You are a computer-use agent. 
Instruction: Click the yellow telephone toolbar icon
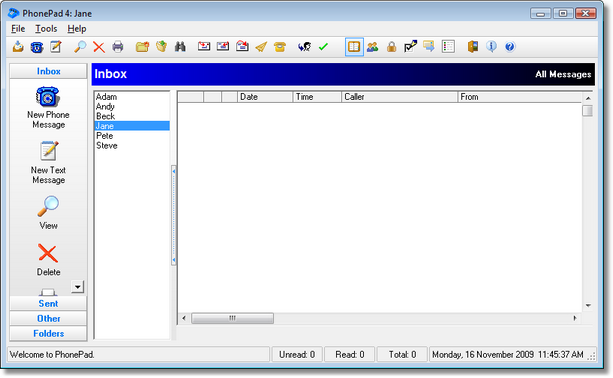click(x=280, y=47)
